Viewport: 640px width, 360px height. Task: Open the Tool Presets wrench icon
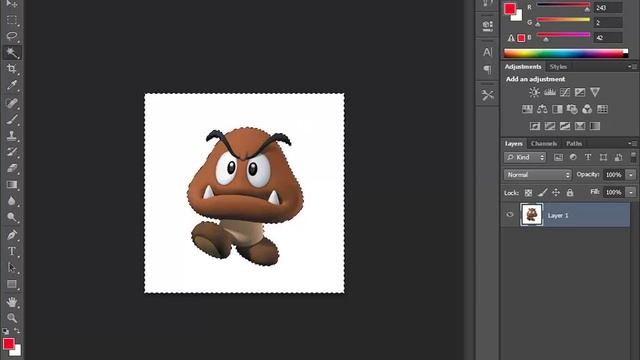(487, 95)
